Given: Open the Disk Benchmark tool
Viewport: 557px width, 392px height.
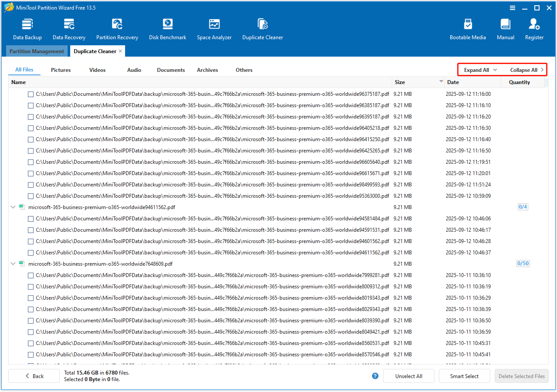Looking at the screenshot, I should click(x=167, y=27).
